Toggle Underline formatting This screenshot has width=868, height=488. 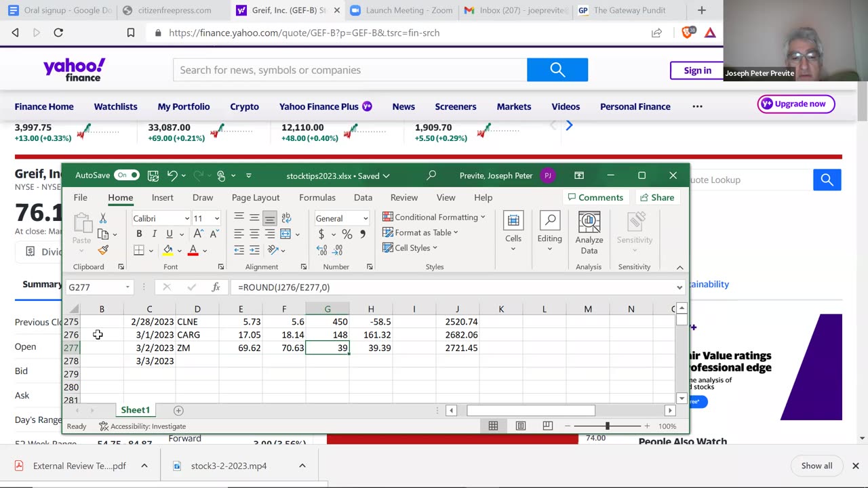pyautogui.click(x=170, y=234)
